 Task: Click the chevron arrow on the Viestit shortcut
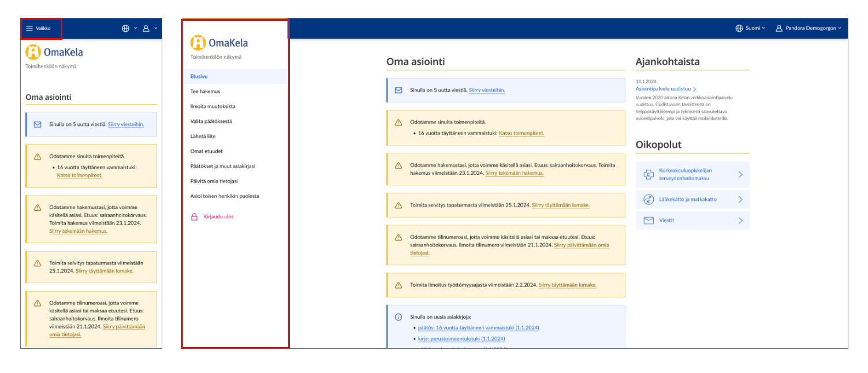(x=740, y=221)
